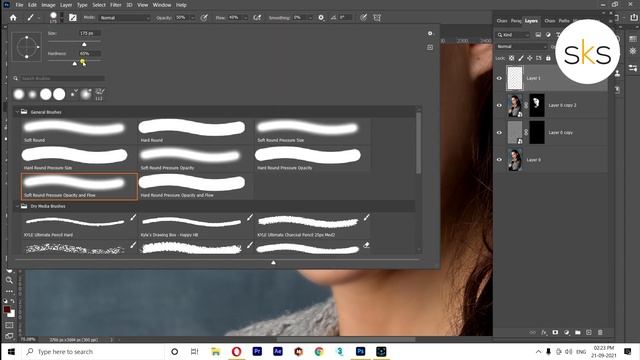This screenshot has height=360, width=640.
Task: Create new adjustment layer icon
Action: pos(566,332)
